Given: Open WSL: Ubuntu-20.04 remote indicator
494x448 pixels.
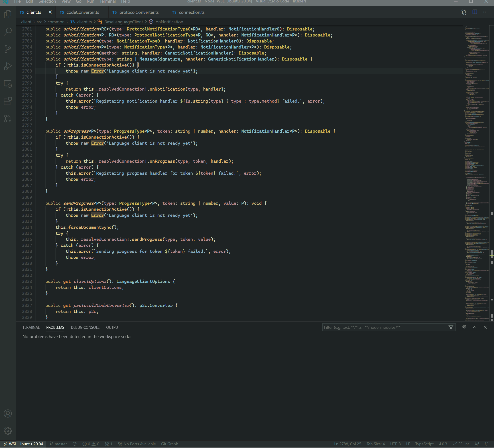Looking at the screenshot, I should [x=23, y=444].
